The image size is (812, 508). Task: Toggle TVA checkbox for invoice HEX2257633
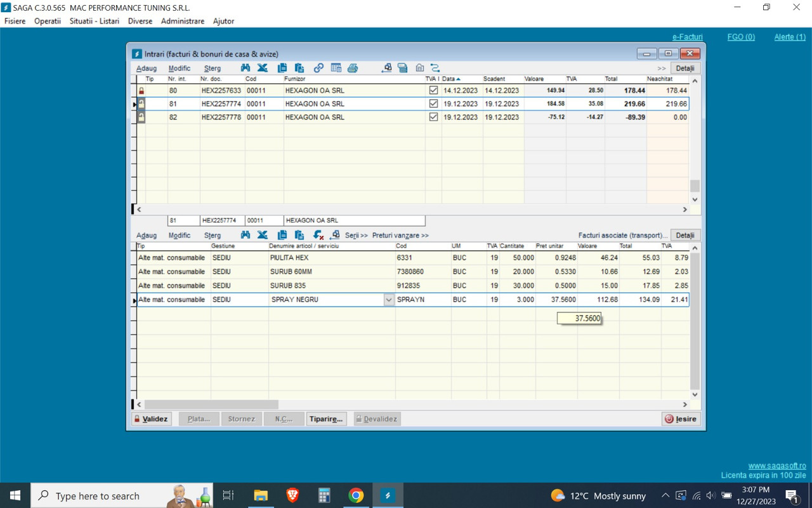coord(433,91)
